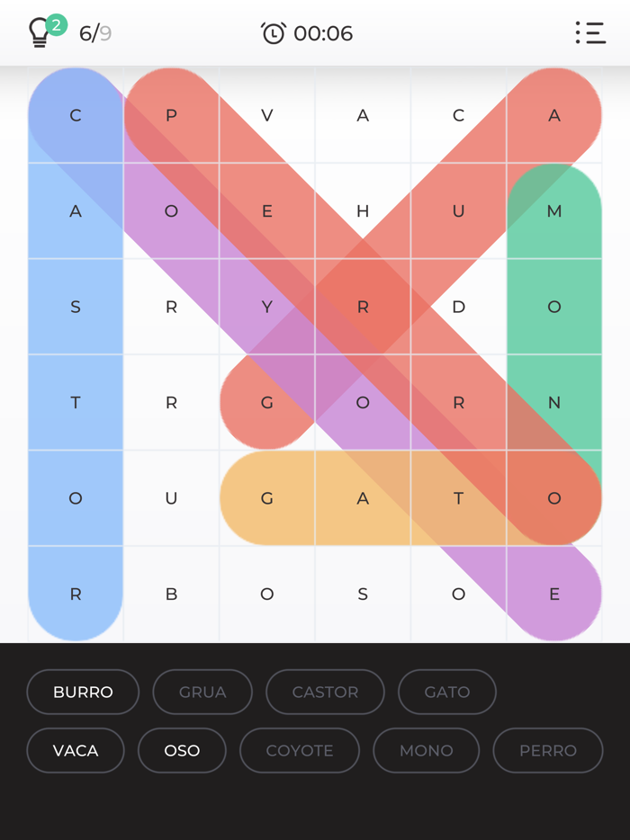This screenshot has width=630, height=840.
Task: Tap the letter B in the bottom row
Action: coord(171,594)
